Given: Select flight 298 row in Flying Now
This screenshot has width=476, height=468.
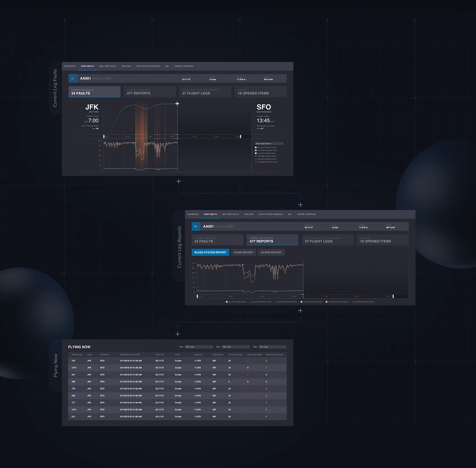Looking at the screenshot, I should 177,382.
